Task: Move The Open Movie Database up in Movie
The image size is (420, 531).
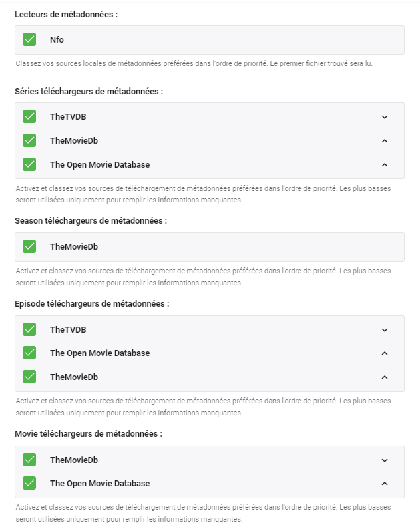Action: [385, 484]
